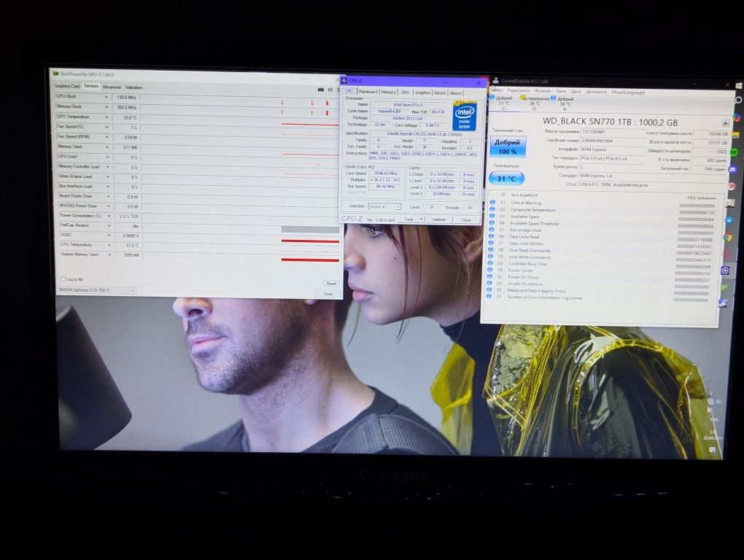
Task: Click the taskbar search circle icon
Action: pyautogui.click(x=738, y=101)
